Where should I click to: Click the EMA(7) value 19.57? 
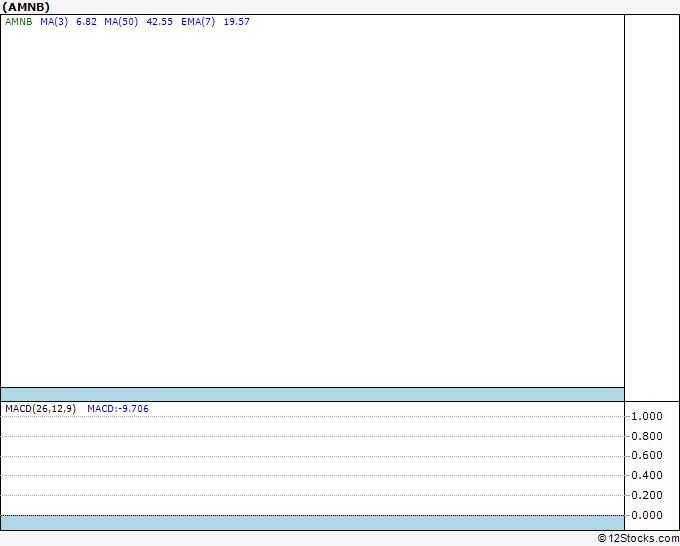(x=237, y=22)
